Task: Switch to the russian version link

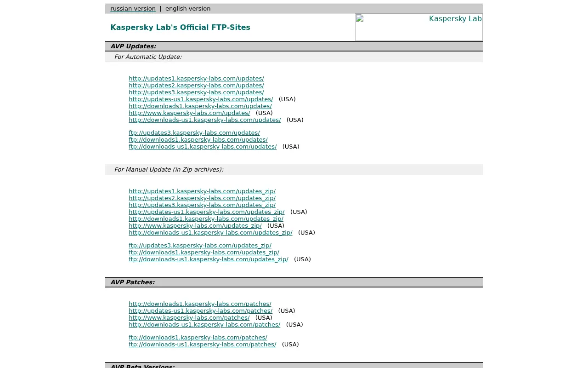Action: click(133, 8)
